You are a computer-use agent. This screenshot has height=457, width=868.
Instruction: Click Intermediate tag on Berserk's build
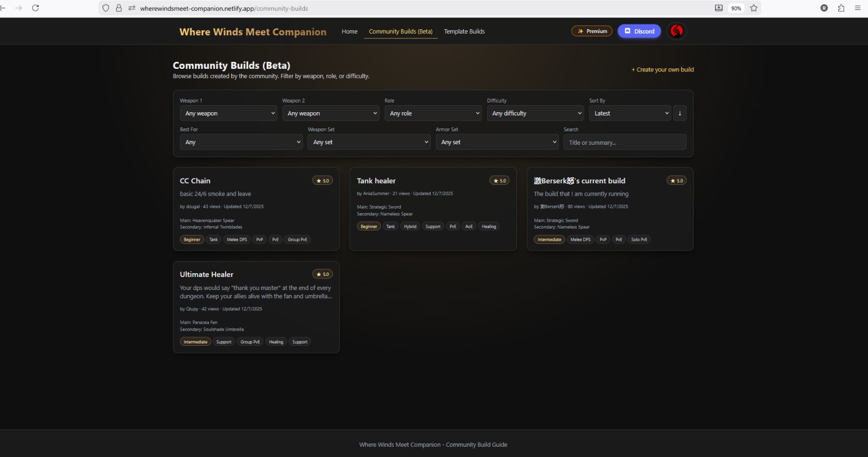coord(550,240)
